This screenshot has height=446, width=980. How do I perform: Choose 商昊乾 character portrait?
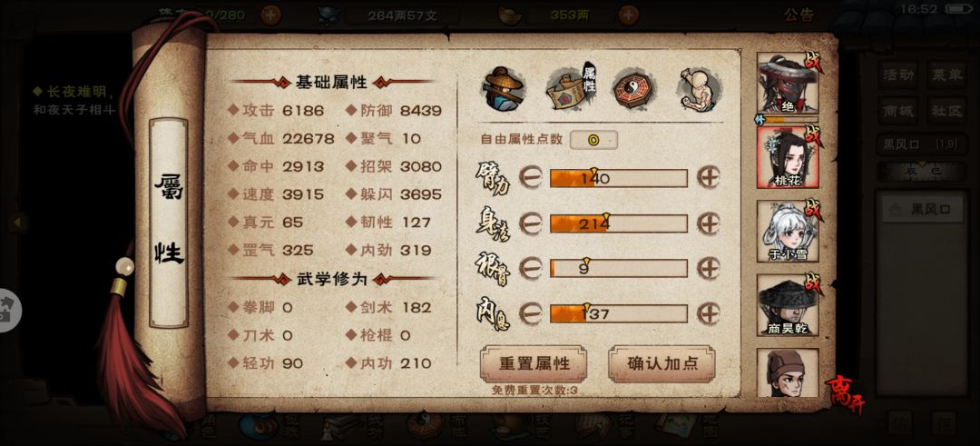788,304
